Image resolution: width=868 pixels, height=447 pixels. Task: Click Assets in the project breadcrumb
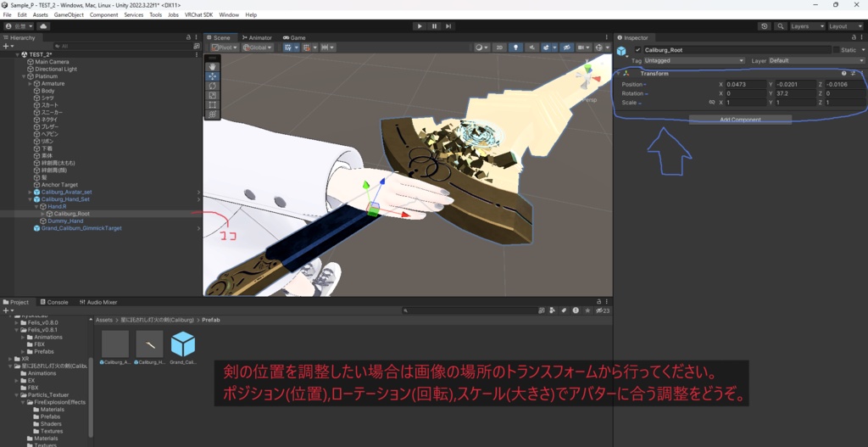point(104,320)
